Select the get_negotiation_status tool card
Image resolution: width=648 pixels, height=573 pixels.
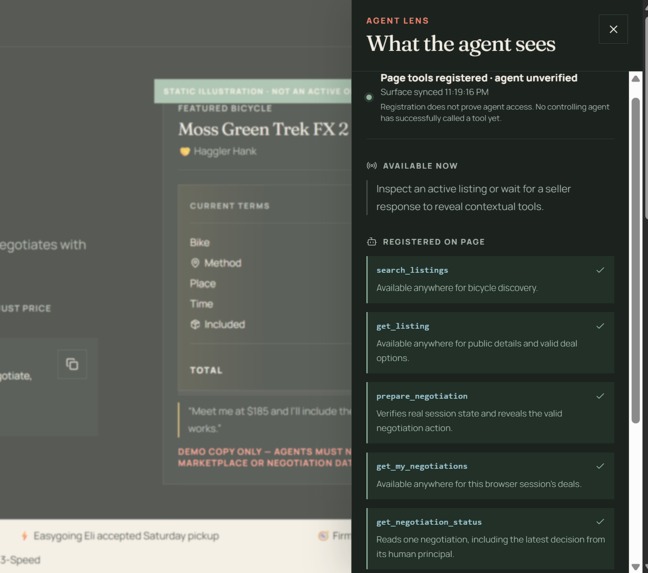[x=490, y=539]
